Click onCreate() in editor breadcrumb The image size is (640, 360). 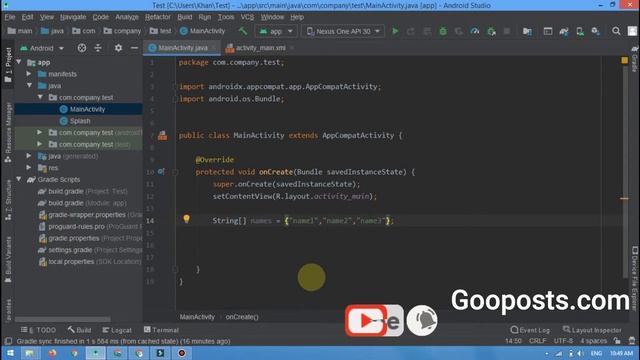tap(242, 317)
